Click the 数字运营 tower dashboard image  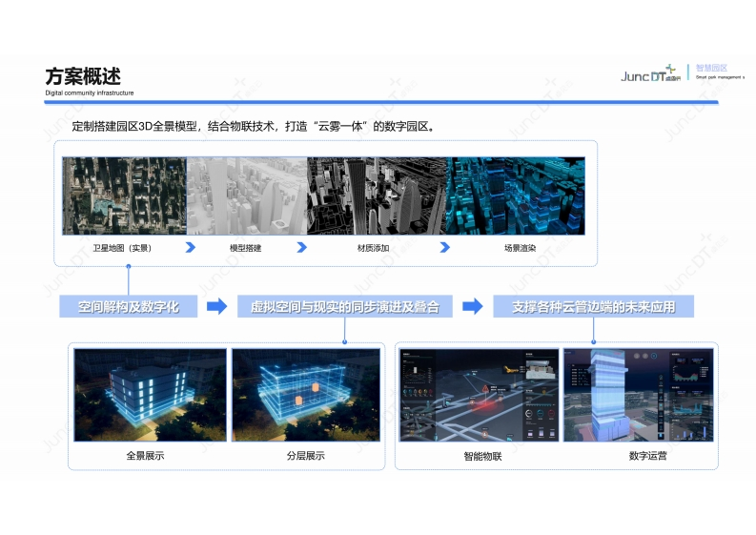[639, 395]
